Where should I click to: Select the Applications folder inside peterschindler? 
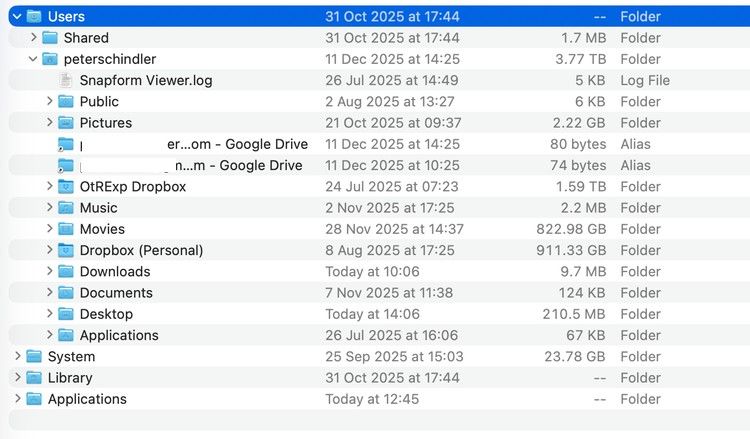click(119, 335)
